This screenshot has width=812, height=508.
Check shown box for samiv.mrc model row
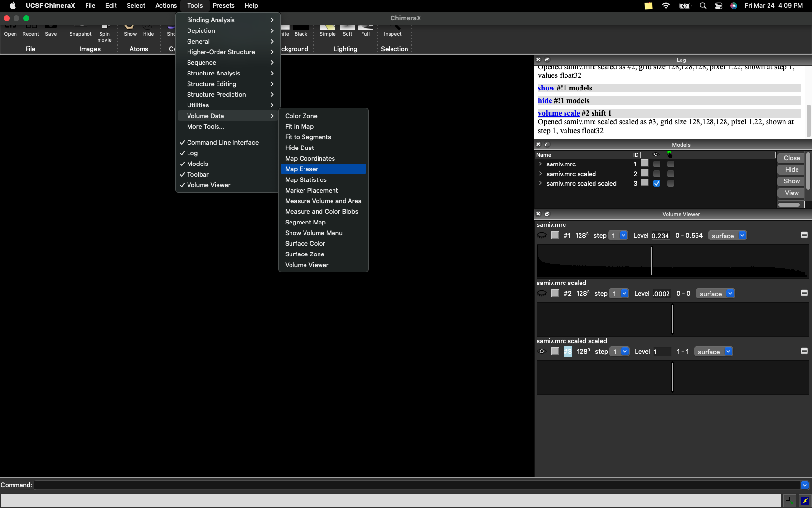pos(657,164)
